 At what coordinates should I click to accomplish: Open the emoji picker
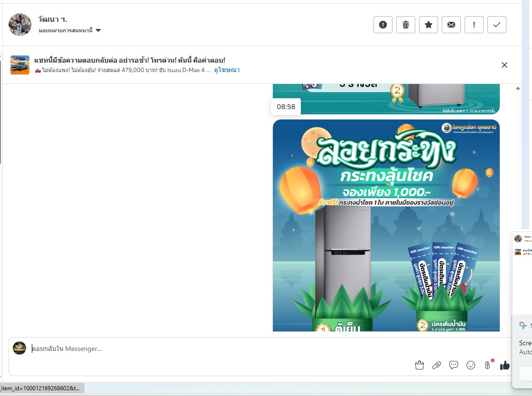click(471, 365)
